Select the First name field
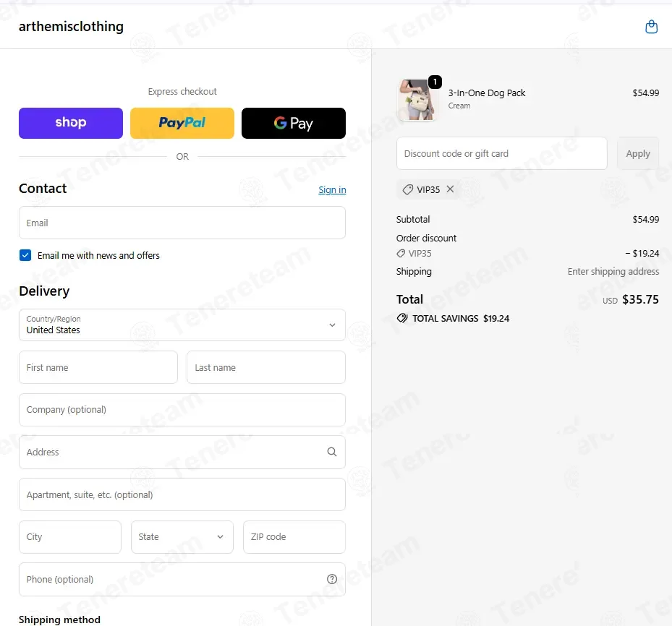This screenshot has width=672, height=626. pyautogui.click(x=98, y=367)
